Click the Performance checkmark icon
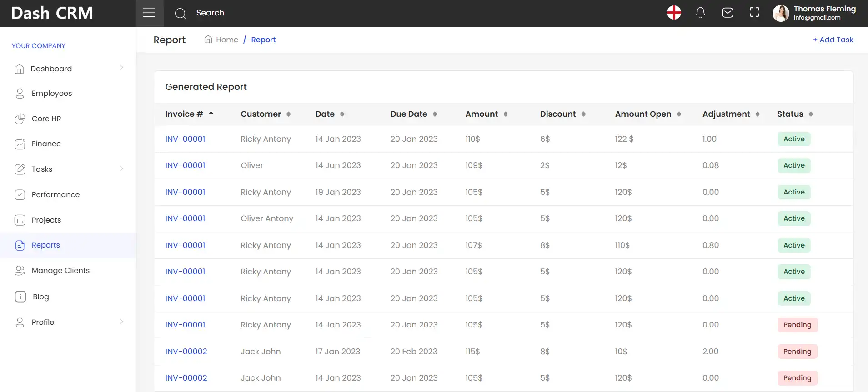Screen dimensions: 868x392 (20, 194)
